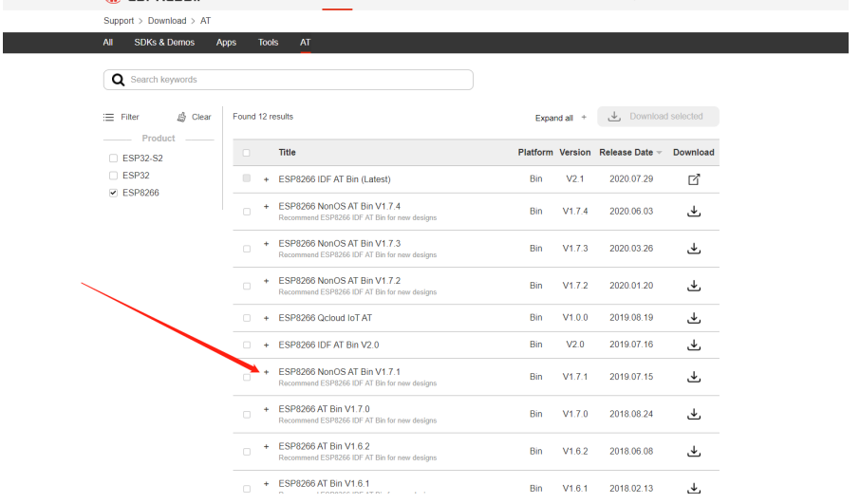This screenshot has width=860, height=504.
Task: Go to Download breadcrumb link
Action: click(167, 21)
